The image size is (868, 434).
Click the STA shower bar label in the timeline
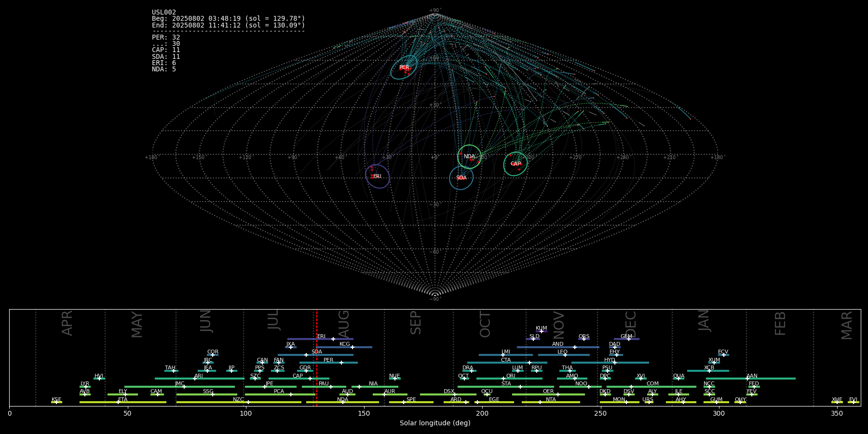pyautogui.click(x=506, y=384)
